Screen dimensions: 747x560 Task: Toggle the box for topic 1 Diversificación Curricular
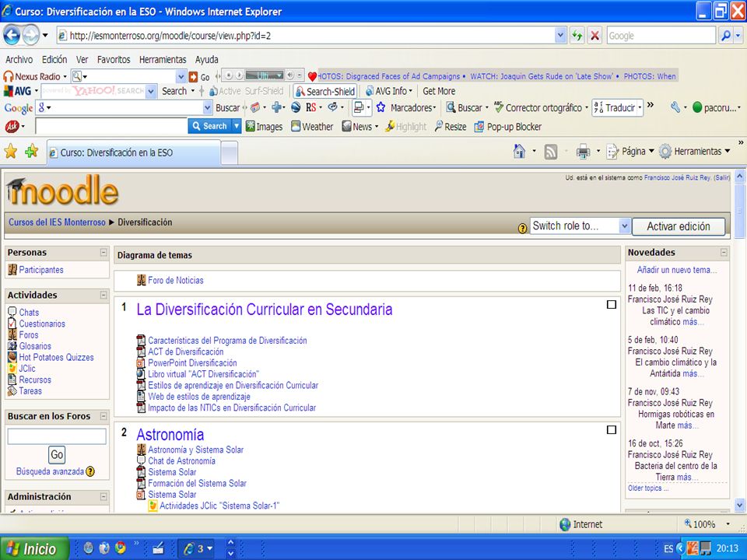(x=612, y=305)
